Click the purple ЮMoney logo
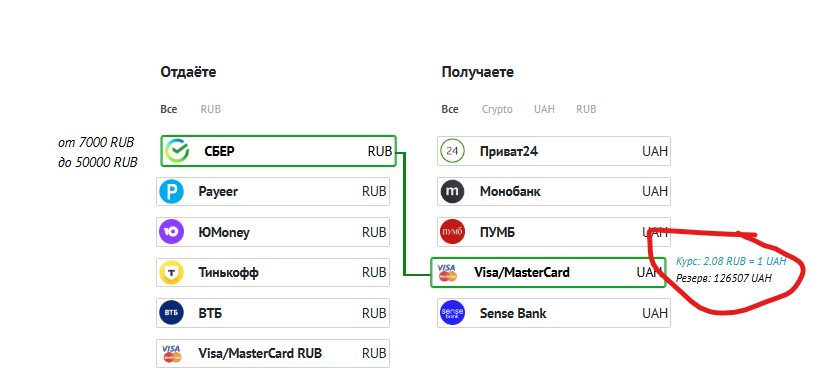The width and height of the screenshot is (827, 387). click(x=171, y=232)
